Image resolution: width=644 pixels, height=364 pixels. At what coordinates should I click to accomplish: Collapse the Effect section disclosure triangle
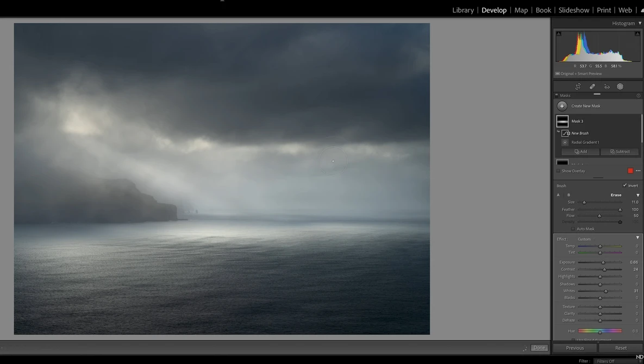638,237
